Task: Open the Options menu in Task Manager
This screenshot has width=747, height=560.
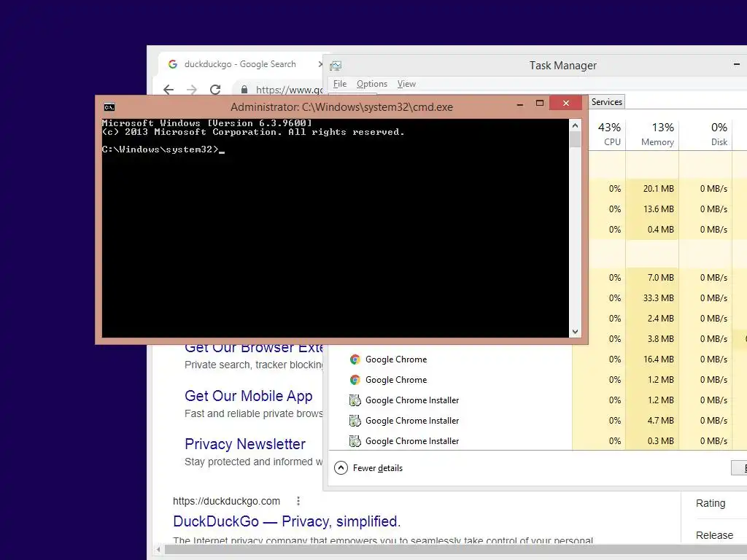Action: coord(371,84)
